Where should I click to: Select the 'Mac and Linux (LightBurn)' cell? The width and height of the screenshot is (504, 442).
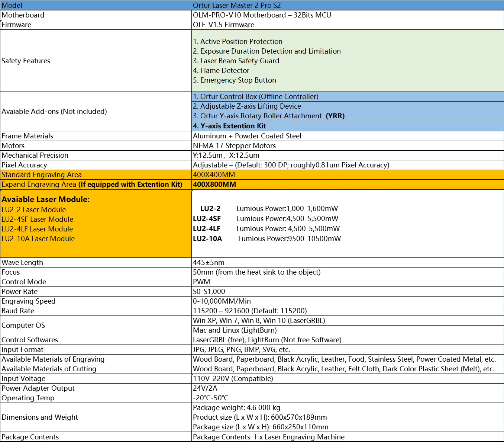pyautogui.click(x=348, y=330)
